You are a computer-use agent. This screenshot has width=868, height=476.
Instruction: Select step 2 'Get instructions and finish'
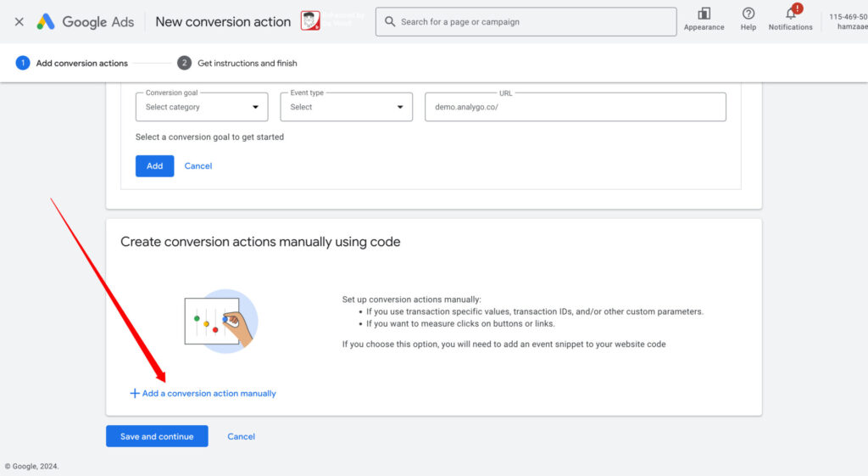(237, 63)
